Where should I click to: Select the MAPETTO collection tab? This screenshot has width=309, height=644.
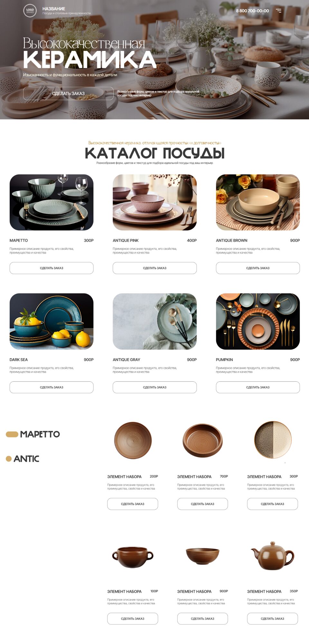[x=40, y=434]
